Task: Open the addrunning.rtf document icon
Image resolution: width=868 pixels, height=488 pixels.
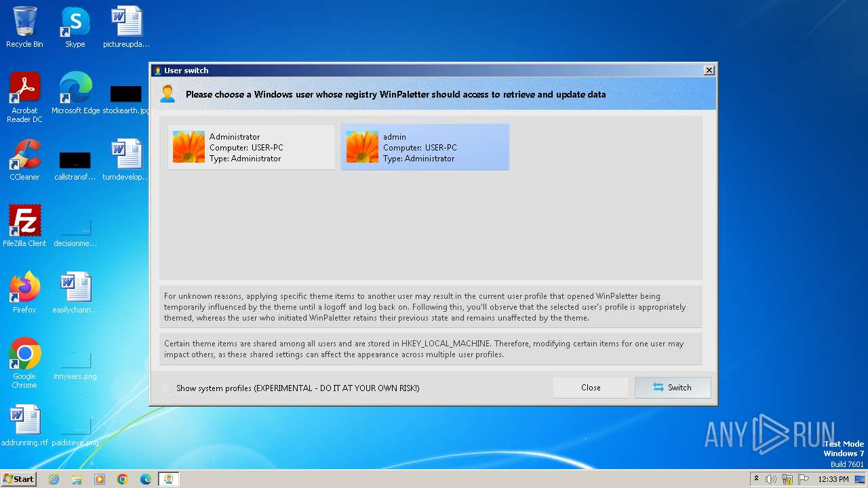Action: click(x=24, y=426)
